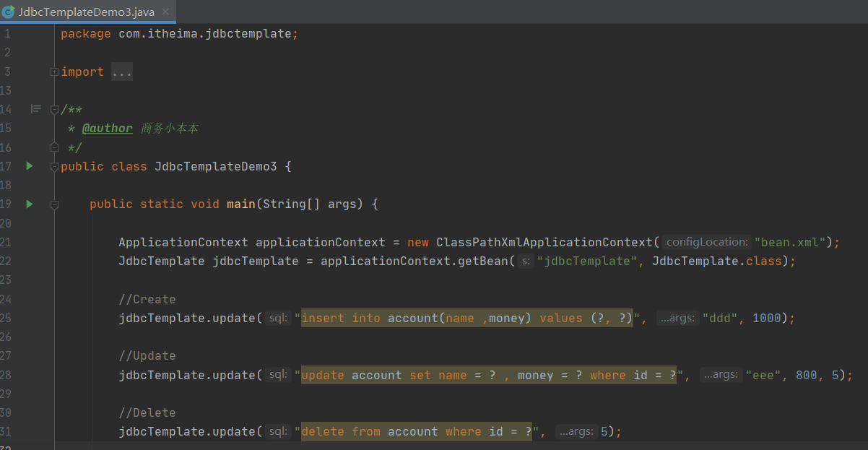Image resolution: width=868 pixels, height=450 pixels.
Task: Click the configLocation parameter hint
Action: [706, 242]
